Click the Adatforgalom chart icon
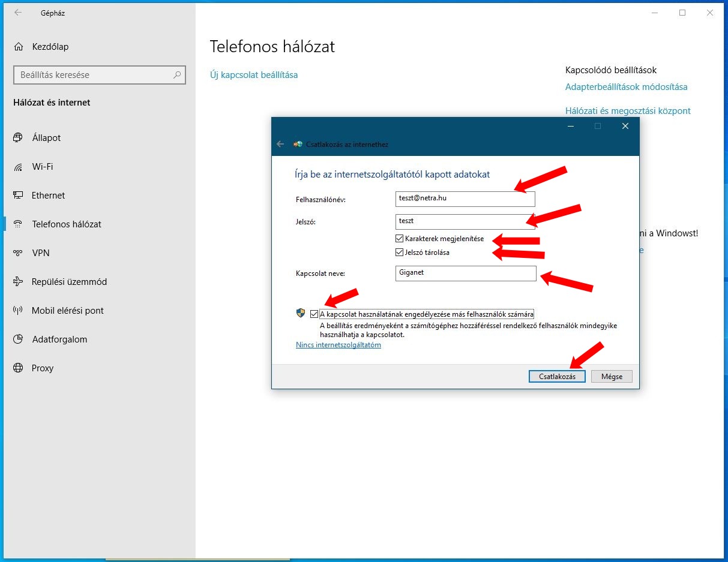Viewport: 728px width, 562px height. pyautogui.click(x=18, y=339)
